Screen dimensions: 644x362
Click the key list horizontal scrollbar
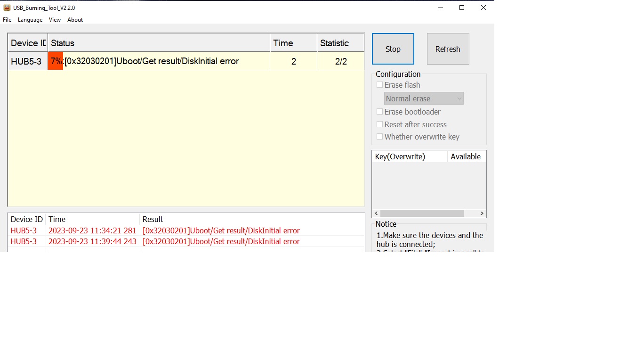[422, 214]
